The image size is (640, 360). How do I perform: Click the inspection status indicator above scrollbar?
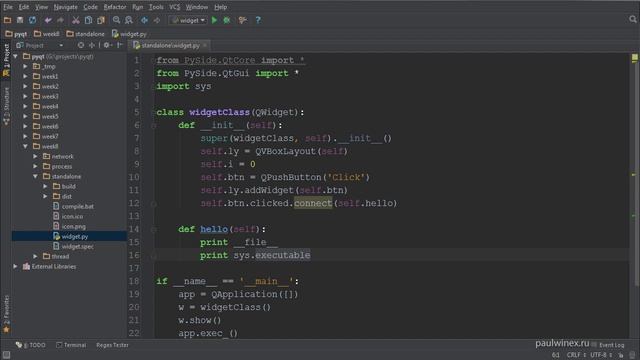point(635,58)
